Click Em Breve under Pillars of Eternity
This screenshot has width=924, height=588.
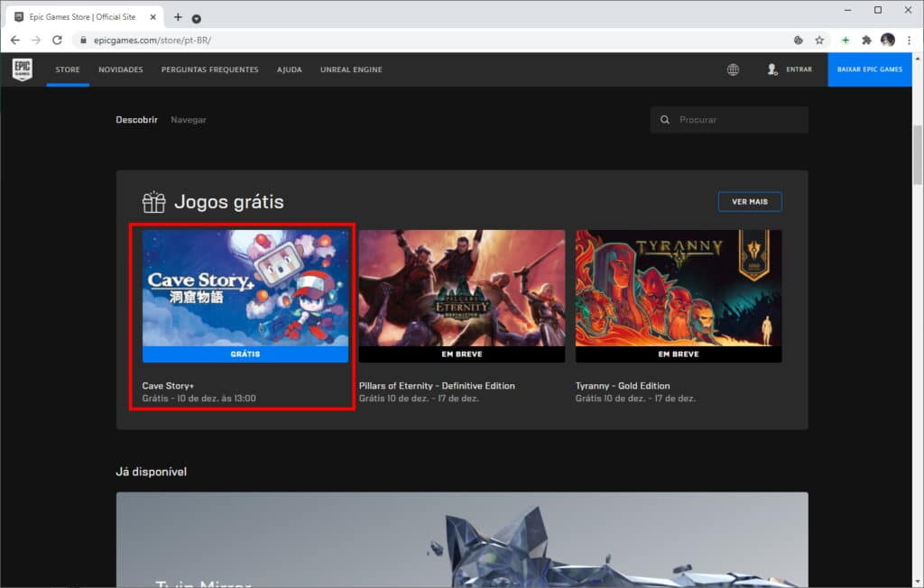pos(462,354)
